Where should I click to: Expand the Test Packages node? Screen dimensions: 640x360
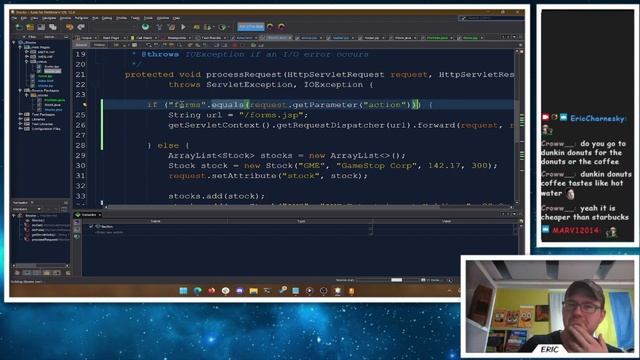21,114
